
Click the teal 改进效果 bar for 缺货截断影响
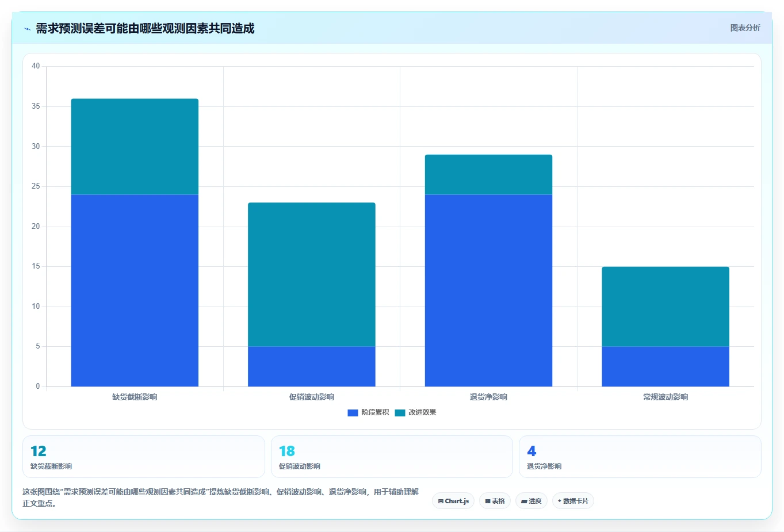pyautogui.click(x=135, y=147)
